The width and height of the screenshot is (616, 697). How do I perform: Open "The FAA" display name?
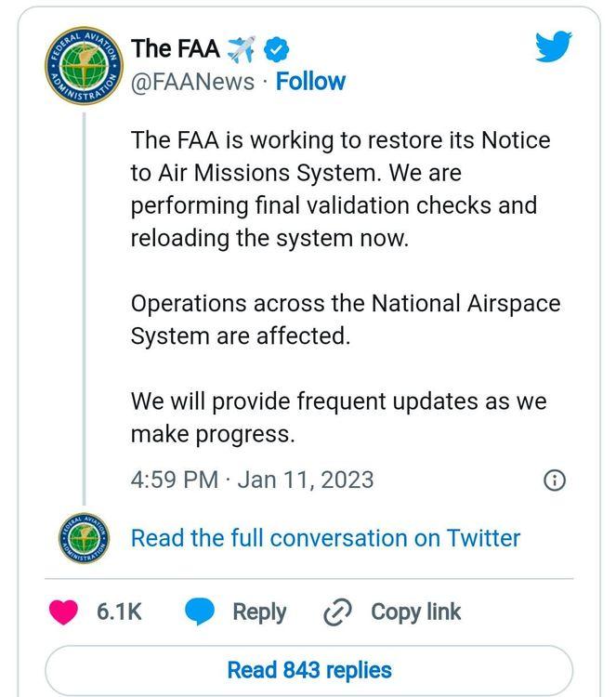click(176, 47)
